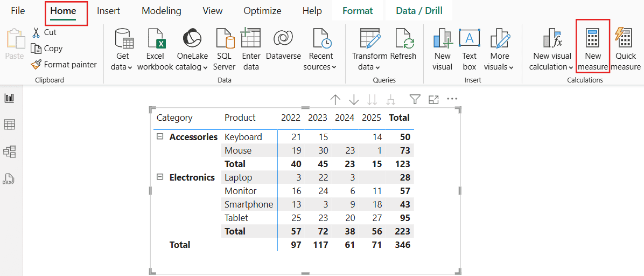The image size is (644, 276).
Task: Import from Excel workbook
Action: pos(155,50)
